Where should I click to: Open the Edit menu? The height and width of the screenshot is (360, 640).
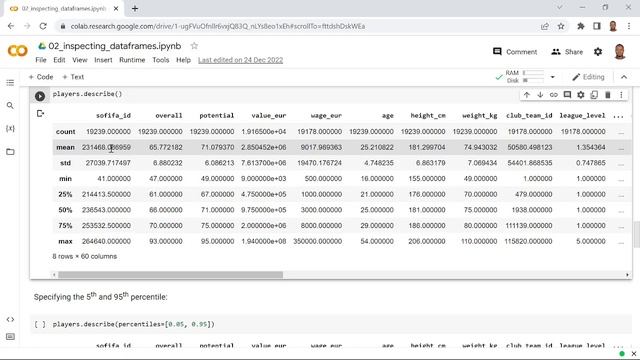click(x=59, y=60)
